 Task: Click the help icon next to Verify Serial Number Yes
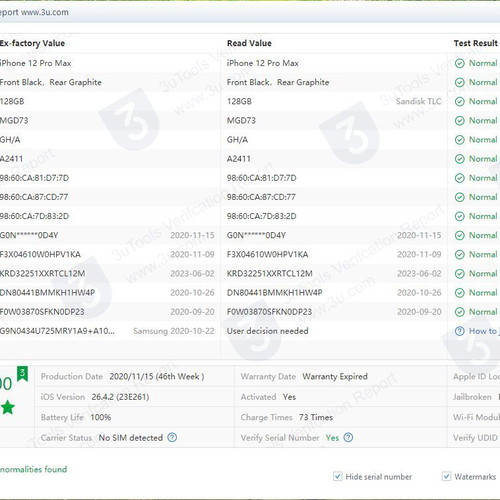tap(348, 437)
